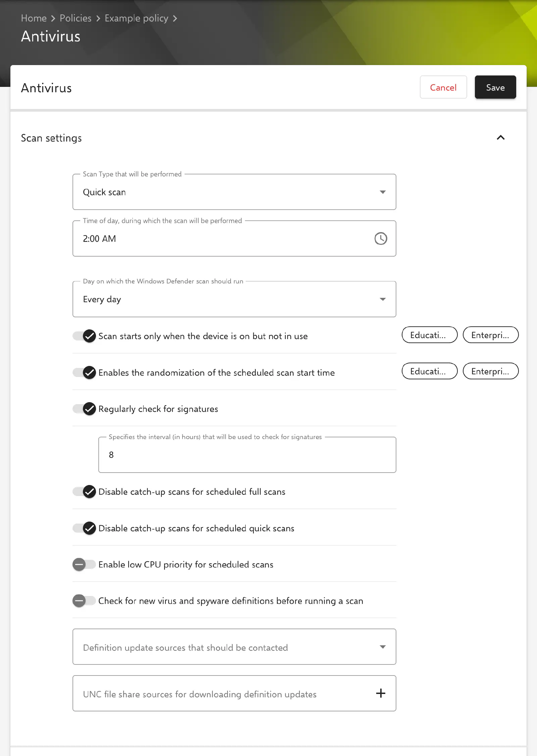The width and height of the screenshot is (537, 756).
Task: Click Educati... tag on device not in use row
Action: click(430, 335)
